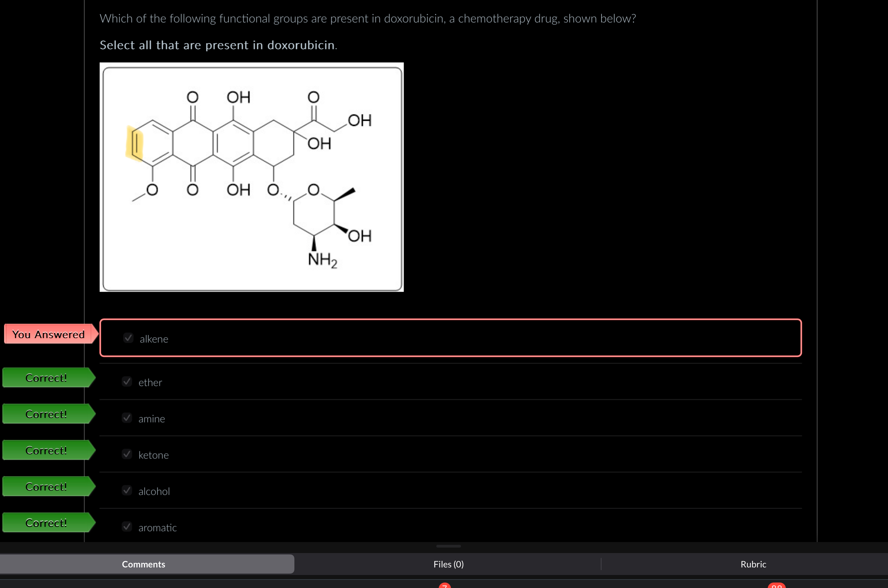Click the "You Answered" flag marker
The width and height of the screenshot is (888, 588).
(x=49, y=334)
